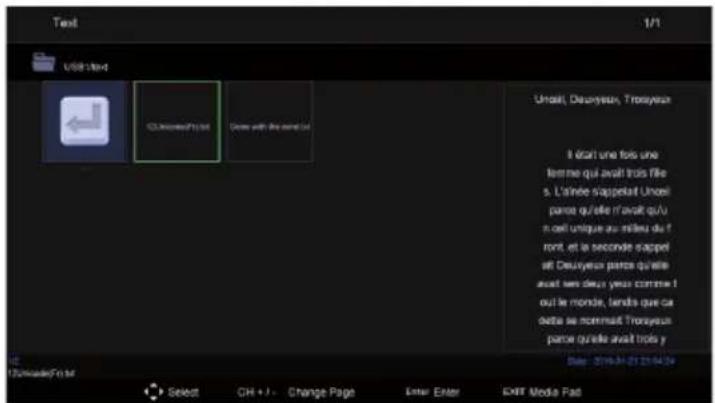Click preview line mentioning 'seconde s'appel'
715x403 pixels.
606,247
